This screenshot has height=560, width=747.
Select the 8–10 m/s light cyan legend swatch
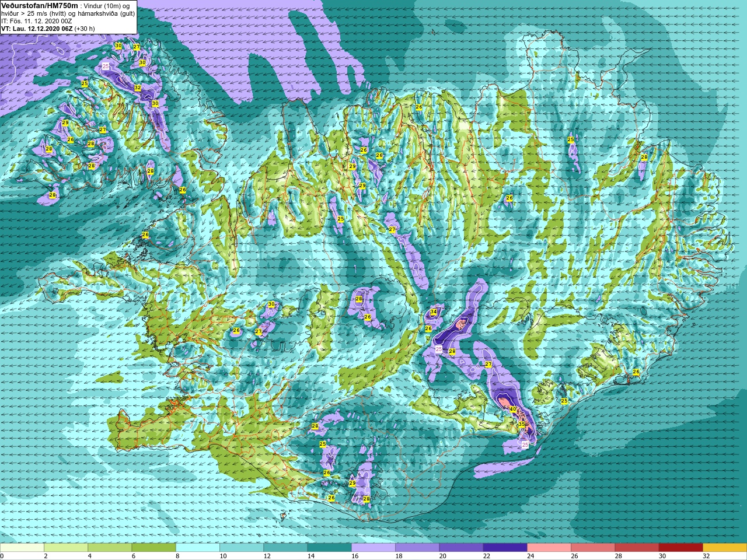(x=198, y=548)
